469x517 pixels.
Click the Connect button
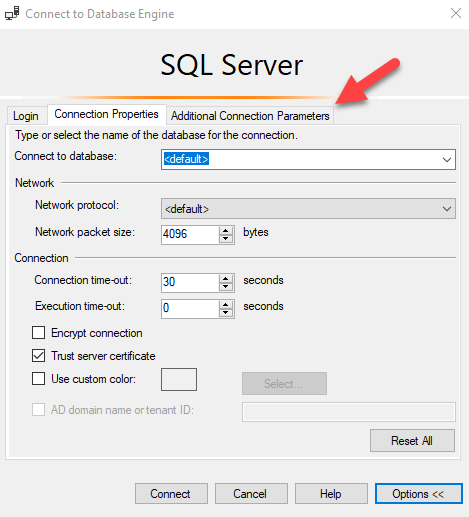pyautogui.click(x=171, y=494)
